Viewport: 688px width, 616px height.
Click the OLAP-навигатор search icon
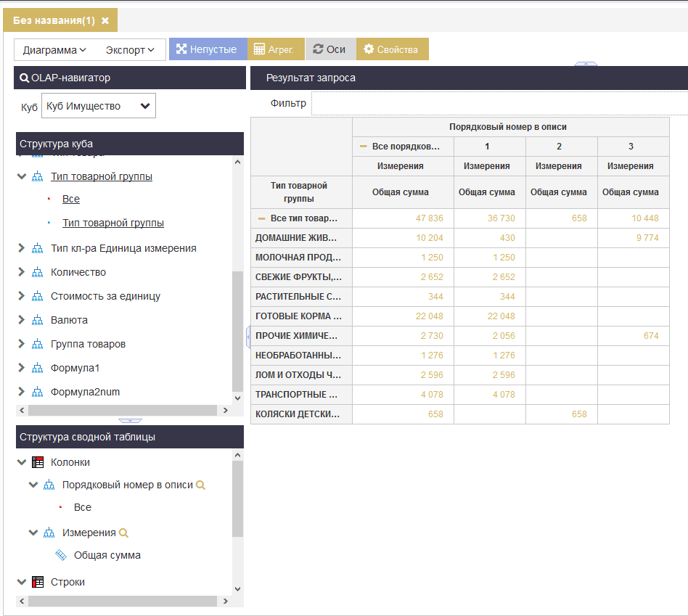pos(24,78)
